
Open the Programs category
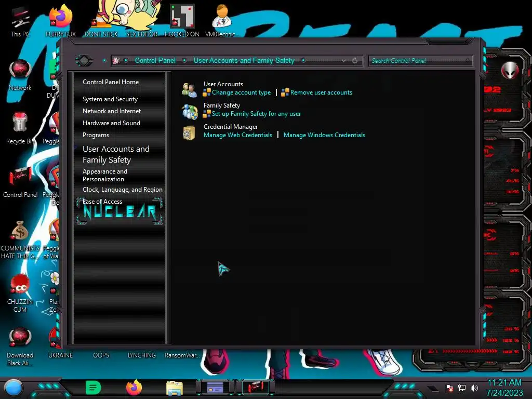[96, 135]
